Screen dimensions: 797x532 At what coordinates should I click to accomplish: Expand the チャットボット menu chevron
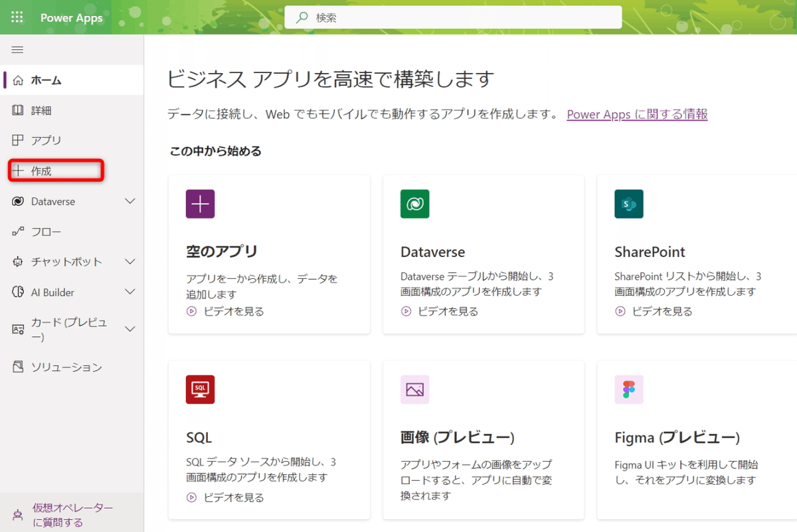tap(130, 262)
